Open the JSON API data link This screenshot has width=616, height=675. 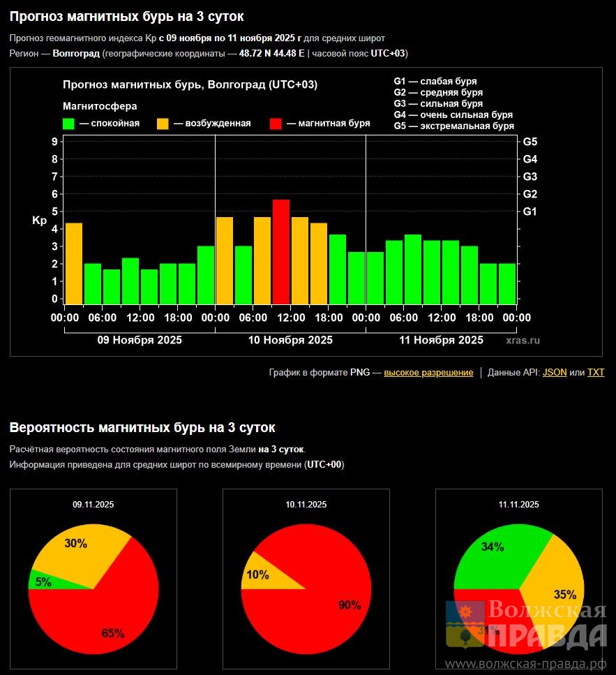[555, 373]
